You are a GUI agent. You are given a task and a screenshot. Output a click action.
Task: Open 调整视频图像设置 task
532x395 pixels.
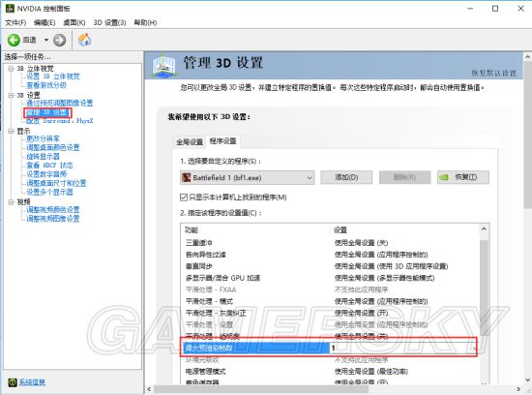[x=53, y=219]
